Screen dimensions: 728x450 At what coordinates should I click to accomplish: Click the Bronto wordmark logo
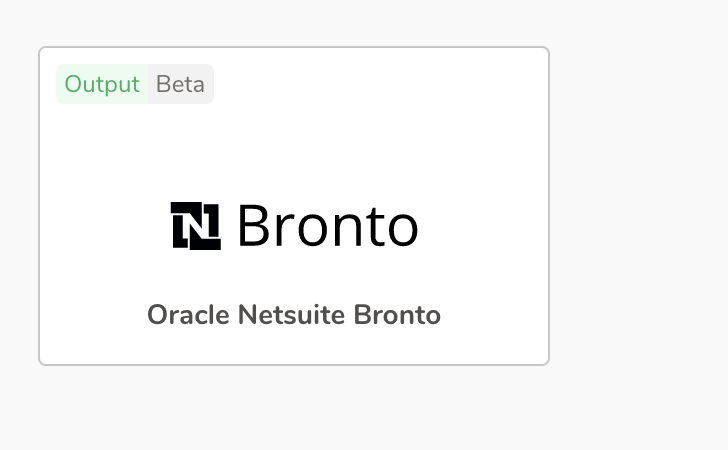coord(327,226)
